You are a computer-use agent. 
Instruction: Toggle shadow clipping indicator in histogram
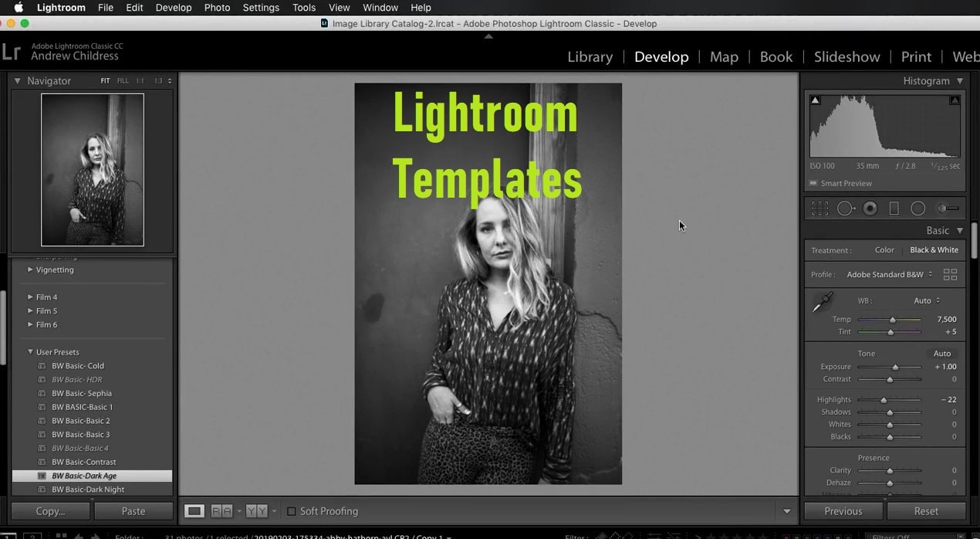click(816, 100)
